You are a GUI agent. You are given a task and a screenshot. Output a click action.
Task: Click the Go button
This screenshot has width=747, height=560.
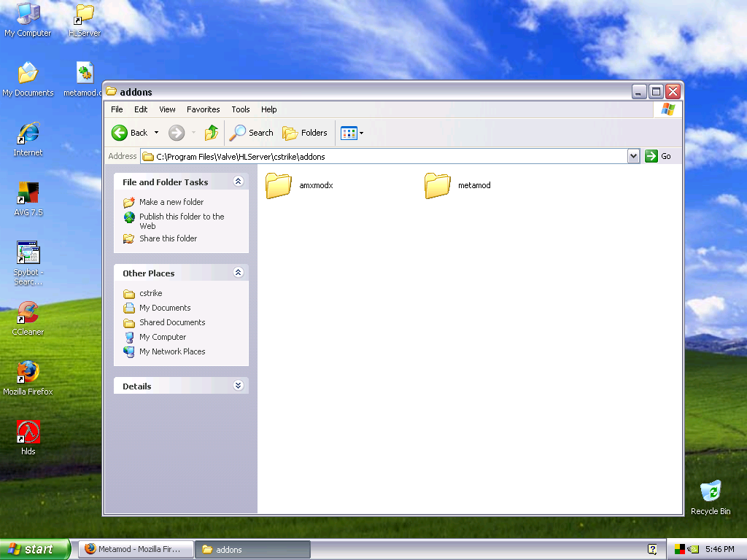[658, 156]
